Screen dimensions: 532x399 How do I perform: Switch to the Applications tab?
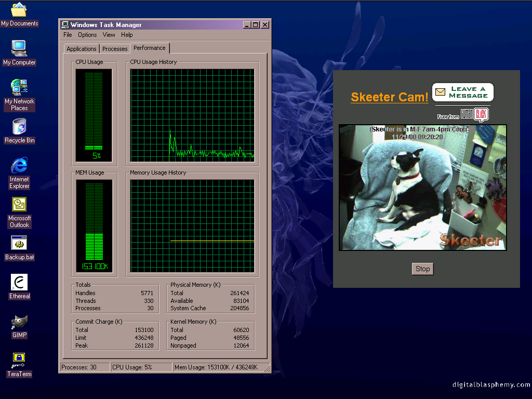(x=82, y=49)
